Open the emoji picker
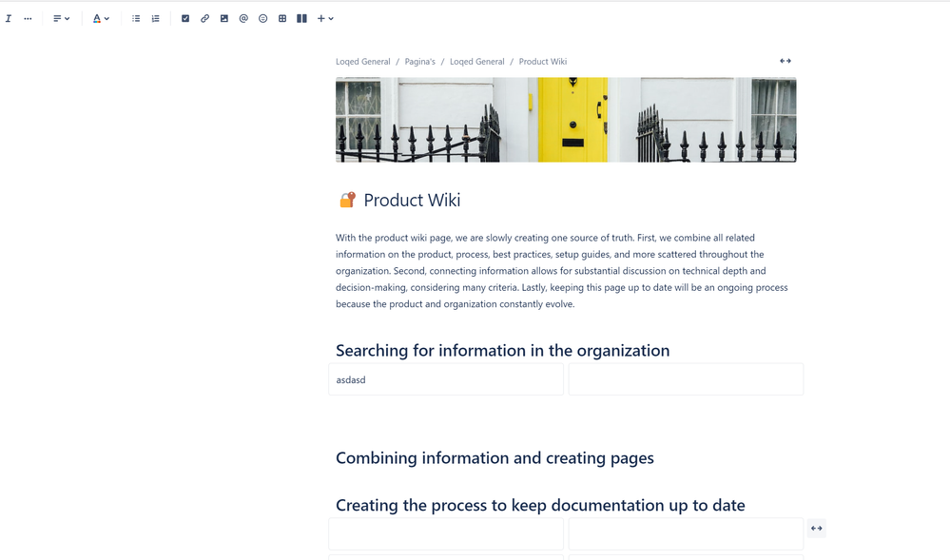 pos(263,19)
